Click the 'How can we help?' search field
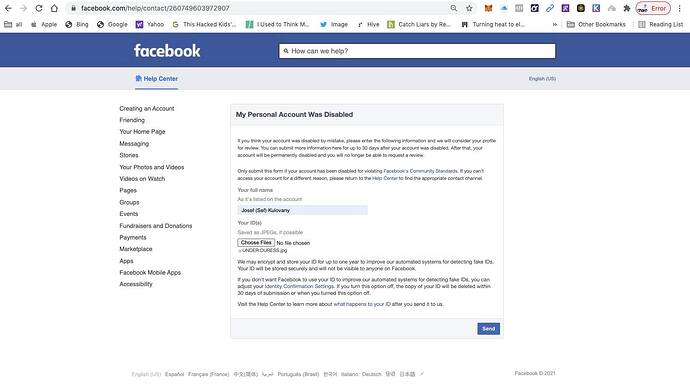690x390 pixels. click(x=417, y=51)
